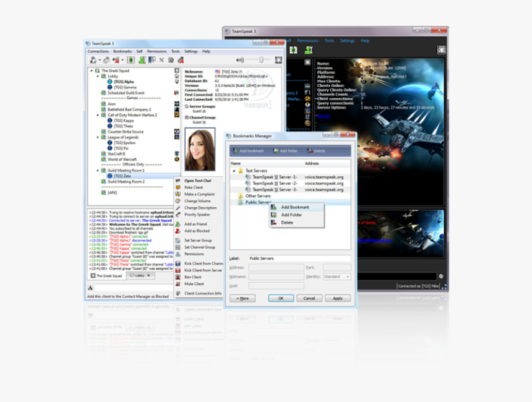532x402 pixels.
Task: Open the Connections menu
Action: click(98, 51)
